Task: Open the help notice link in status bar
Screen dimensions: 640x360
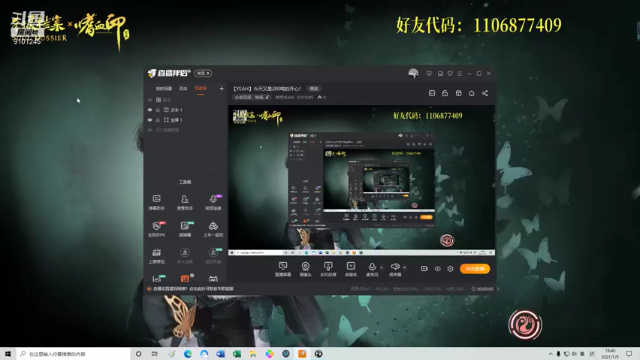Action: (x=193, y=289)
